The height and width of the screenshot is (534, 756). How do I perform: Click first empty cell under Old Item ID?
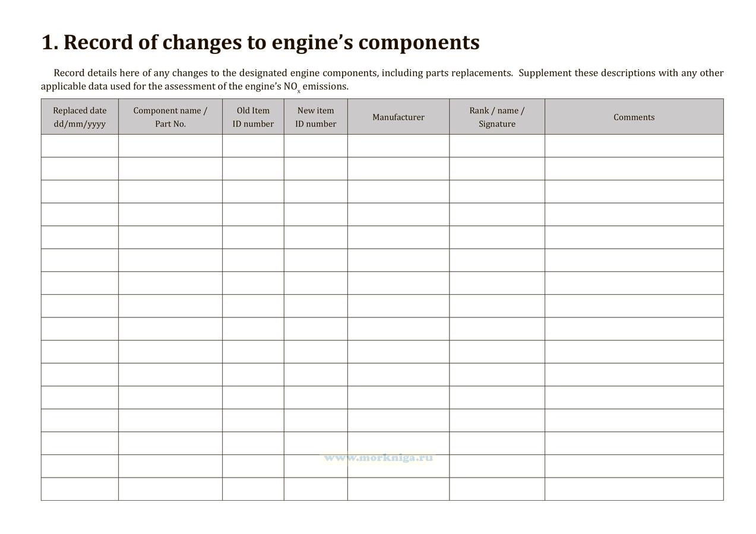[x=253, y=146]
